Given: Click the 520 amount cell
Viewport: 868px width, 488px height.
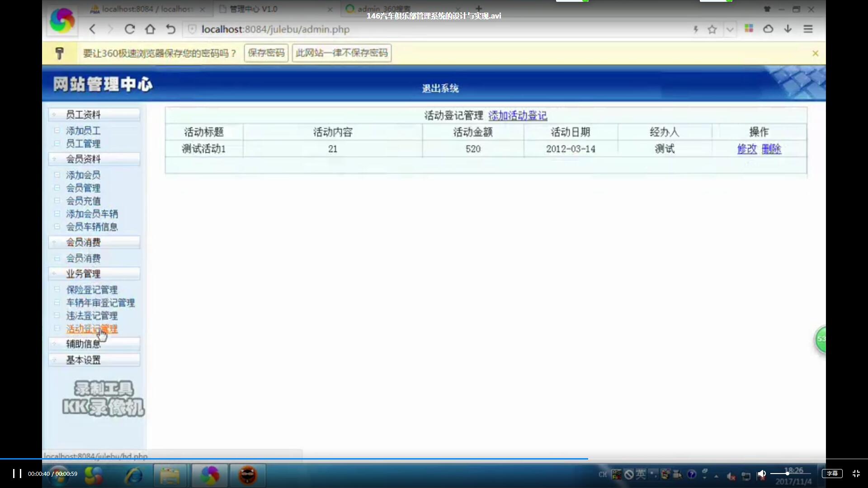Looking at the screenshot, I should point(473,149).
